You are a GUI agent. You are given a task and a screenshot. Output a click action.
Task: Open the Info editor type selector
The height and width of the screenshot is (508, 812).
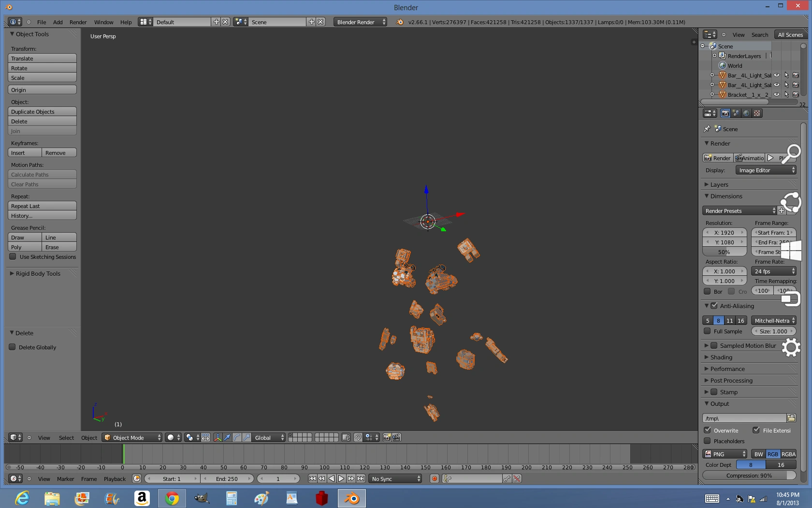coord(15,22)
